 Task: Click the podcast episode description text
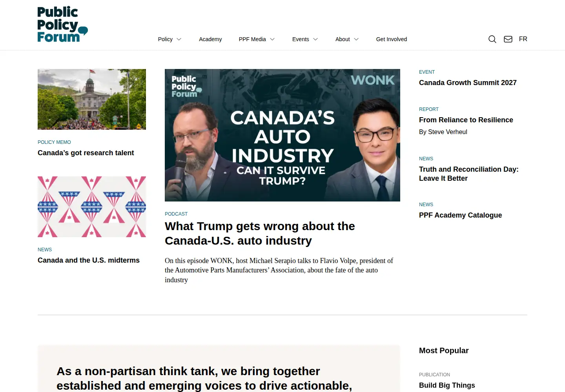(279, 270)
